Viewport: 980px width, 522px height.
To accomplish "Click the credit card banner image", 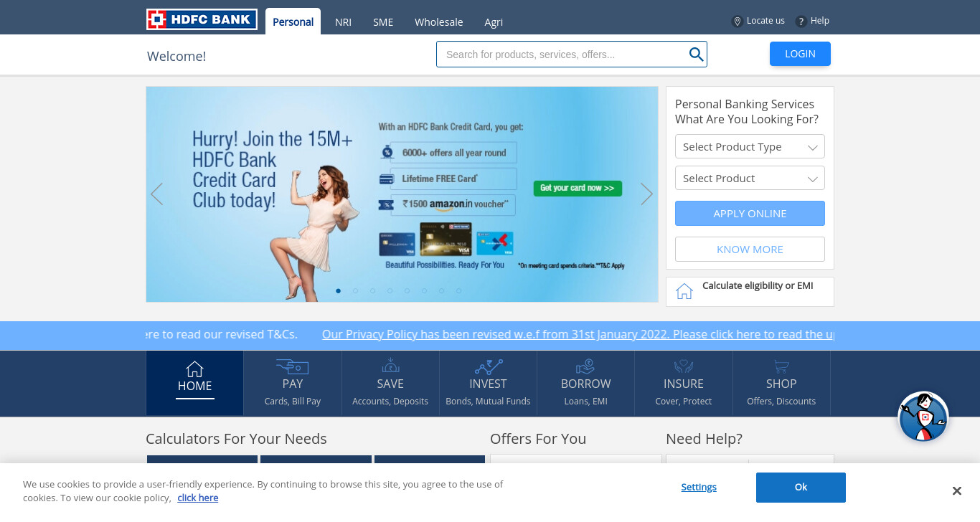I will [x=402, y=194].
